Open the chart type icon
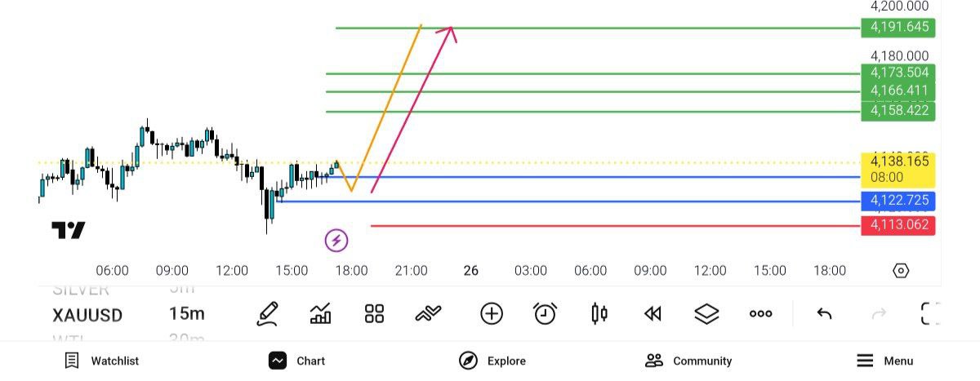Screen dimensions: 980x381 tap(321, 314)
